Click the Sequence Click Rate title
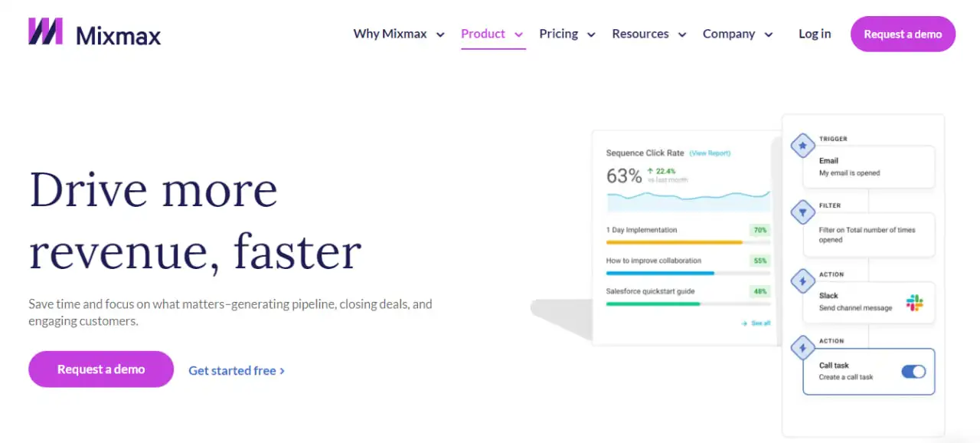The image size is (980, 443). [645, 153]
